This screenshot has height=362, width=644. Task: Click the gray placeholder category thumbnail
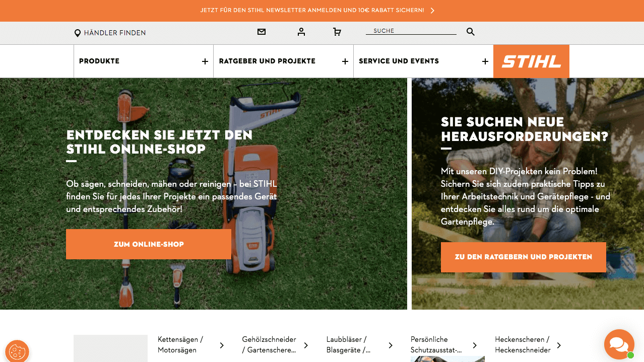pyautogui.click(x=110, y=348)
